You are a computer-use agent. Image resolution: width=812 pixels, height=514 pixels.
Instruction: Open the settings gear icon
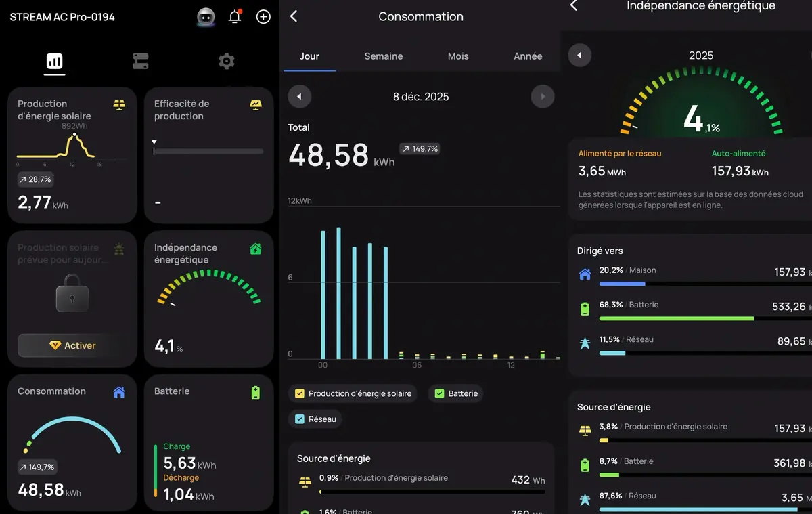click(226, 61)
